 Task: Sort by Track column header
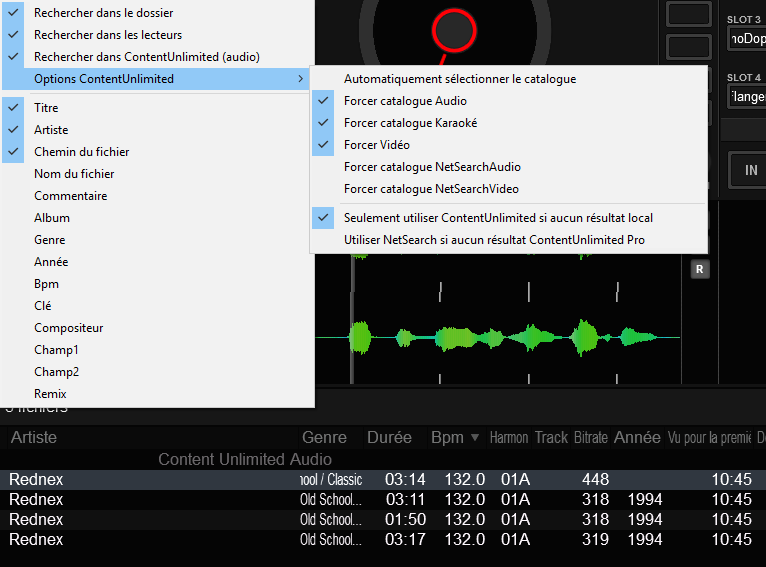(x=552, y=437)
